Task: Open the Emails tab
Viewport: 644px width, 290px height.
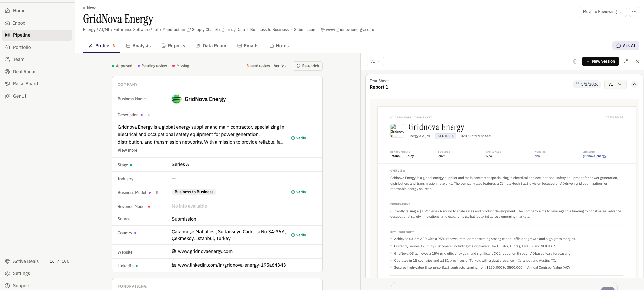Action: [x=248, y=46]
